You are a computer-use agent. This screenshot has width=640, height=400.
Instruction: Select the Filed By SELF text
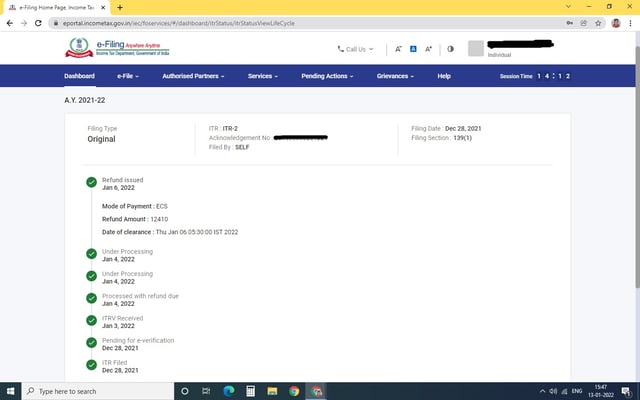(229, 147)
